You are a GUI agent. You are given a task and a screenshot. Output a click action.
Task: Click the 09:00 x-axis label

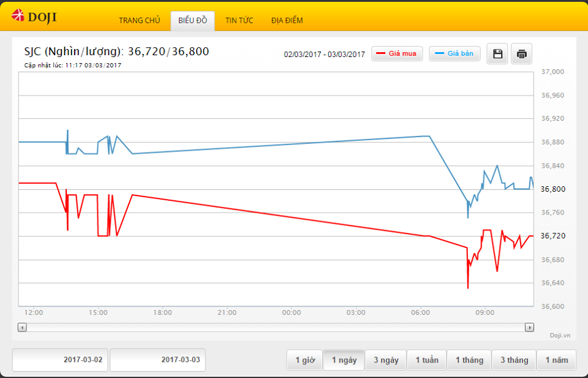485,312
